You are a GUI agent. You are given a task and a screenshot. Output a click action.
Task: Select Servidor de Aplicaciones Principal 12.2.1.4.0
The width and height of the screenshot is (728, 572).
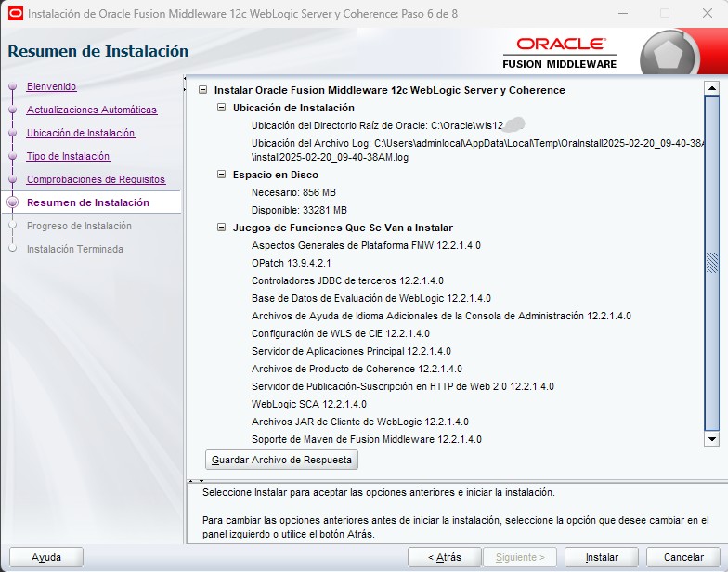pos(351,351)
